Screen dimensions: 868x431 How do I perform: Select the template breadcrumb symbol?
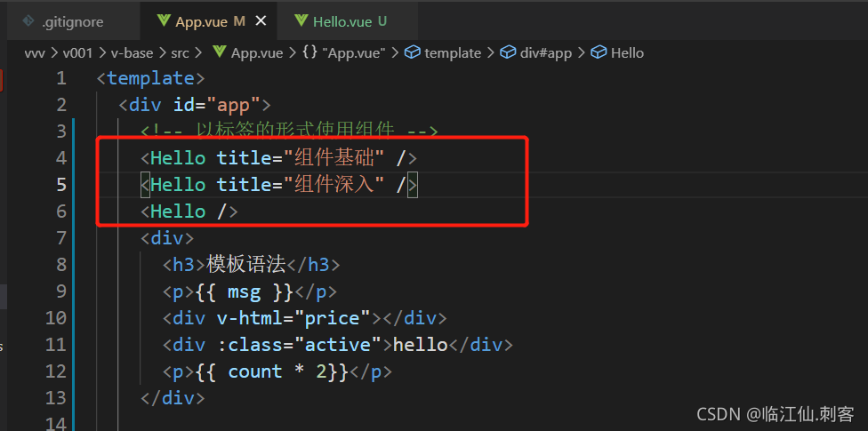(x=453, y=53)
